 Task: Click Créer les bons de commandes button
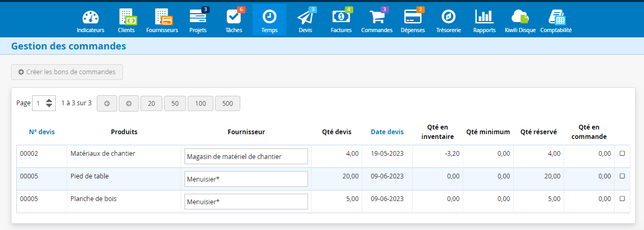coord(67,72)
